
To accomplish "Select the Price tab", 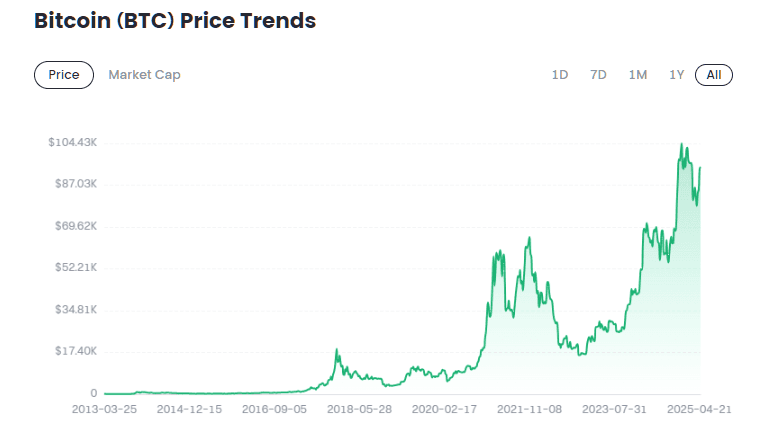I will coord(64,75).
